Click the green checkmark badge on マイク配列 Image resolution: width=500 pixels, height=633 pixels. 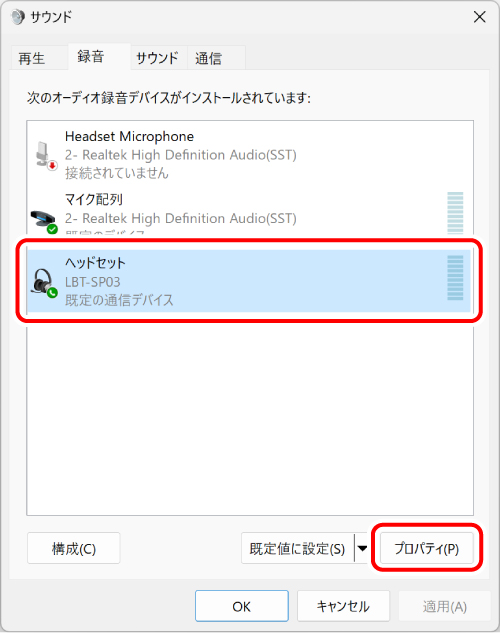click(x=52, y=229)
